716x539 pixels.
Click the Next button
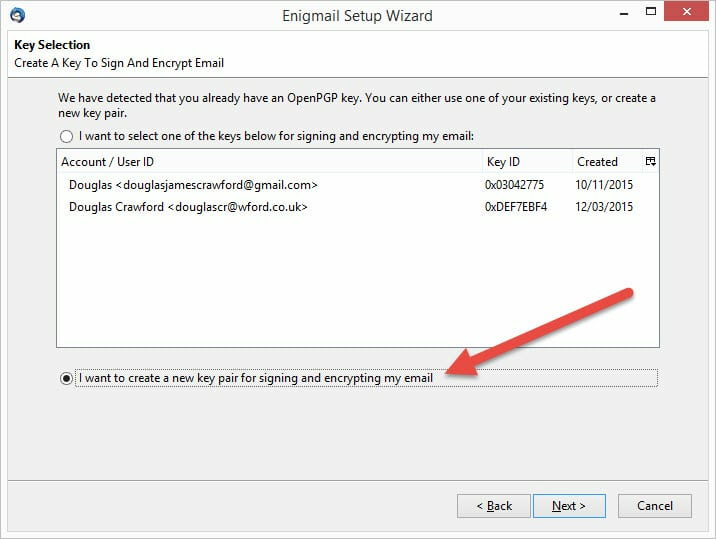tap(569, 506)
